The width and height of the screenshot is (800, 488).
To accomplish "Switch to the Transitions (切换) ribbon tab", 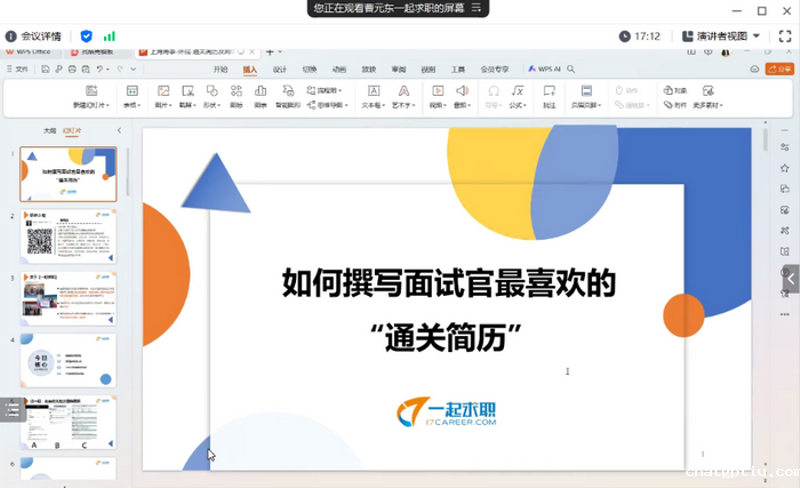I will click(x=309, y=69).
